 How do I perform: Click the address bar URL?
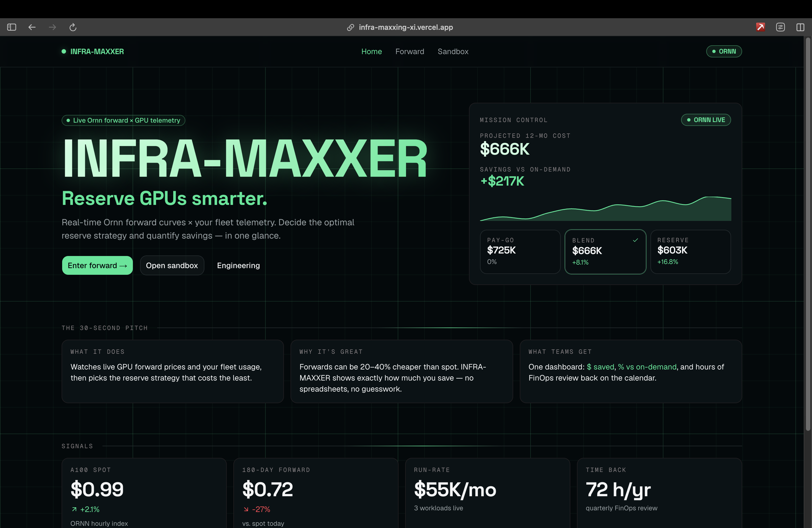406,27
